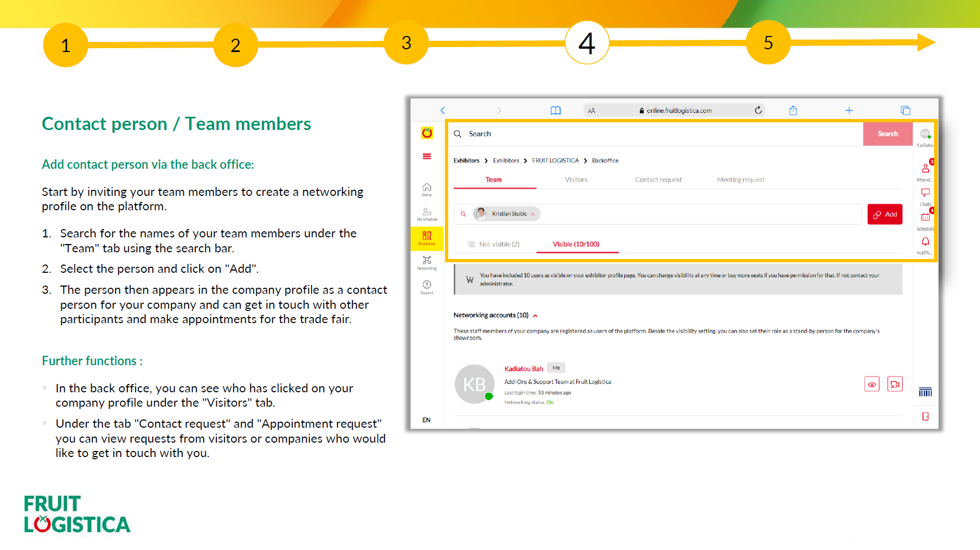Show all browser tabs overview
Viewport: 980px width, 550px height.
coord(905,110)
